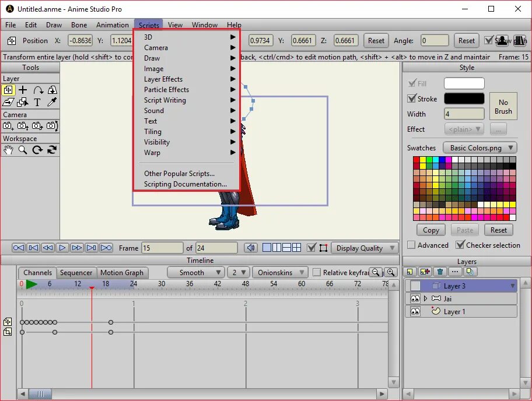Viewport: 532px width, 401px height.
Task: Play the animation
Action: pyautogui.click(x=62, y=248)
